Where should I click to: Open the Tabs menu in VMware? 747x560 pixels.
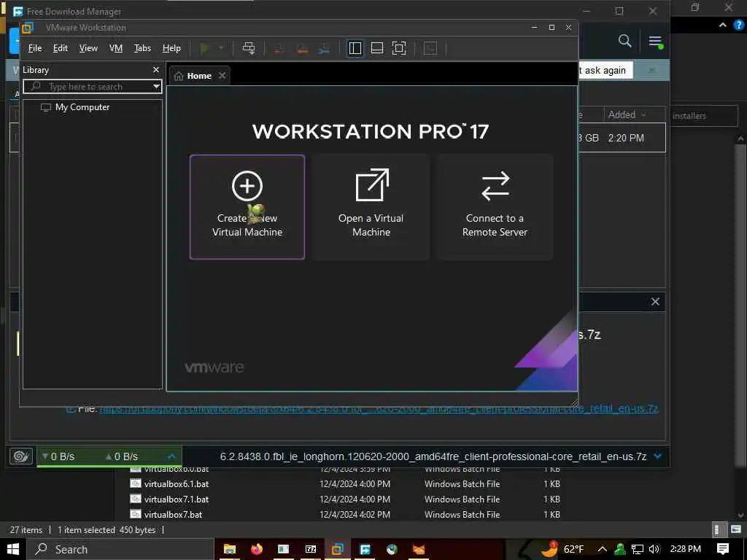142,48
